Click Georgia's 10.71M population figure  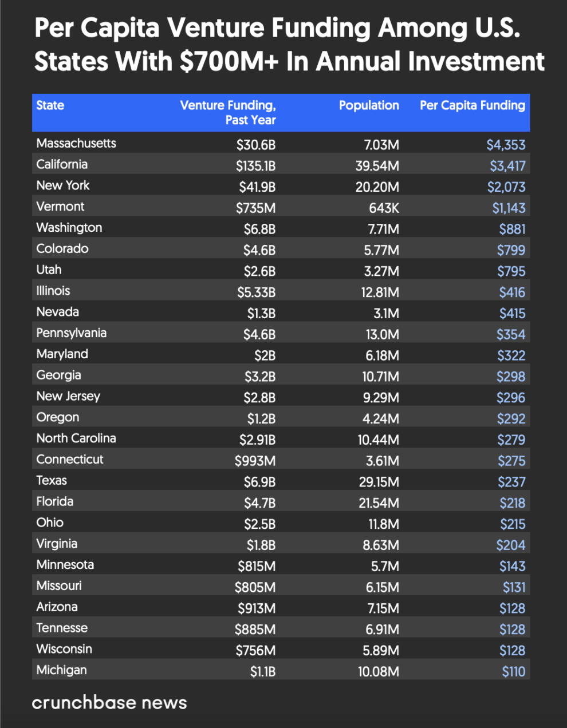380,377
